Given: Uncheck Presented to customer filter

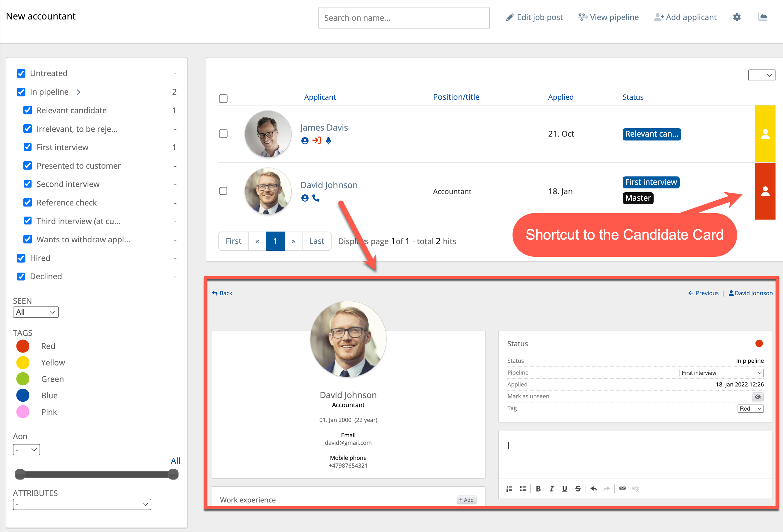Looking at the screenshot, I should (28, 165).
